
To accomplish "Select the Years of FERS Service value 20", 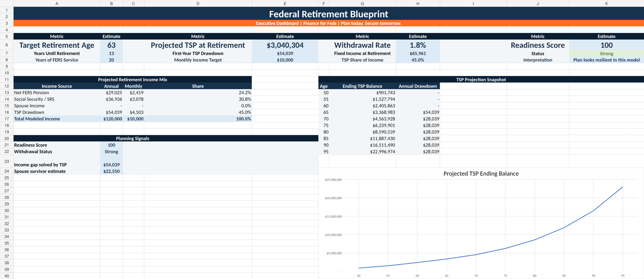I will click(x=112, y=60).
